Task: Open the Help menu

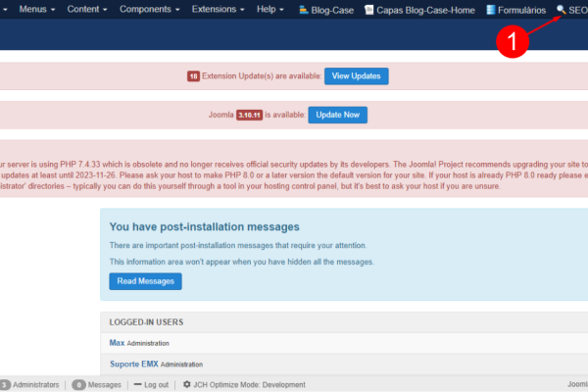Action: point(269,10)
